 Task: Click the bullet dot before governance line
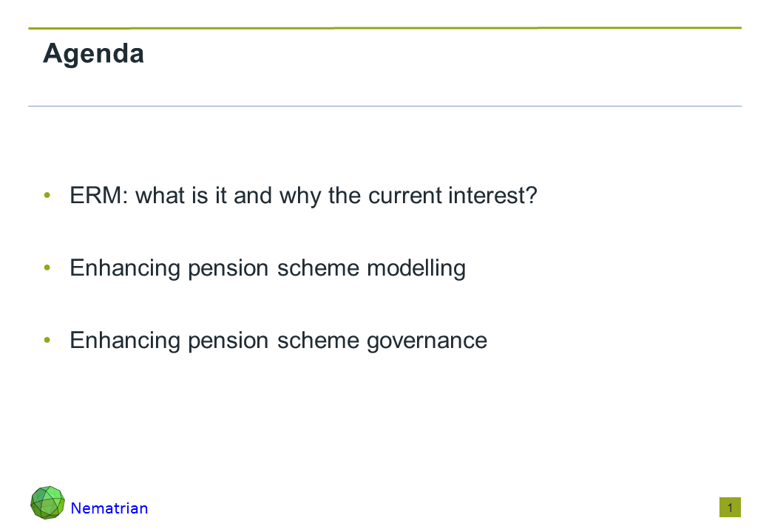pos(47,340)
